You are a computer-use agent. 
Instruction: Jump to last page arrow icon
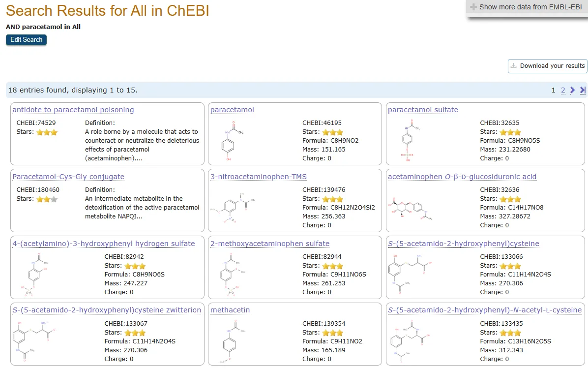coord(583,90)
